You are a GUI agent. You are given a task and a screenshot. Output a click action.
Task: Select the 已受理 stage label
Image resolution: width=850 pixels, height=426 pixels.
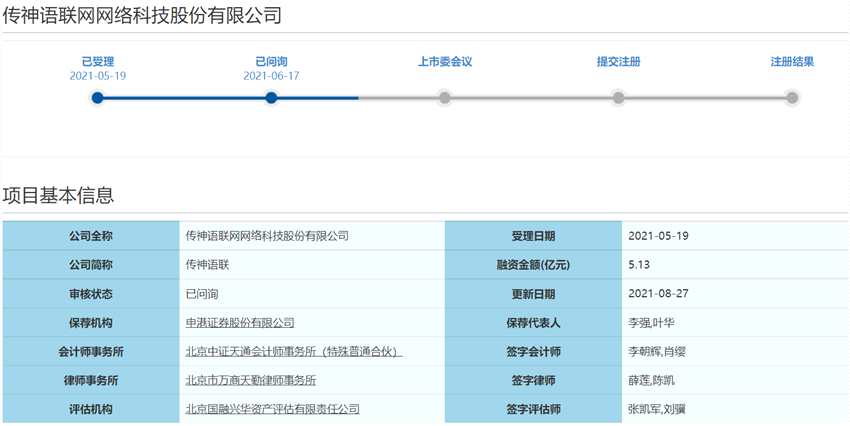pyautogui.click(x=98, y=62)
